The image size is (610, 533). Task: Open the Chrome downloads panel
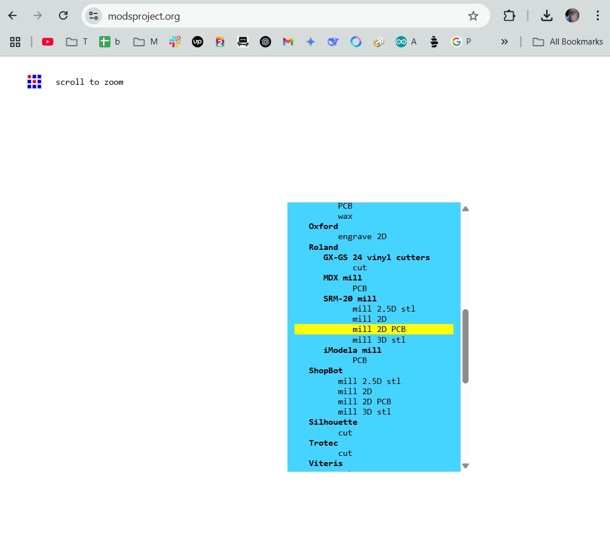pos(546,16)
